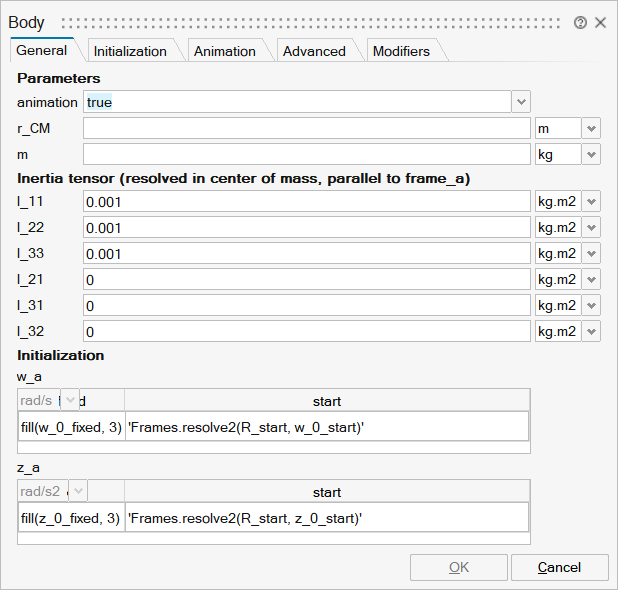Open the r_CM unit dropdown
The width and height of the screenshot is (618, 590).
(x=591, y=128)
